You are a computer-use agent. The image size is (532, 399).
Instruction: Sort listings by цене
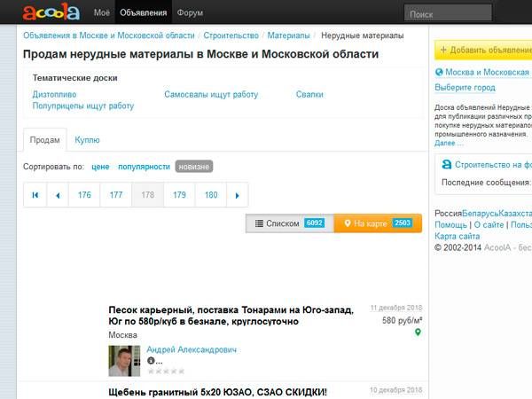point(100,166)
